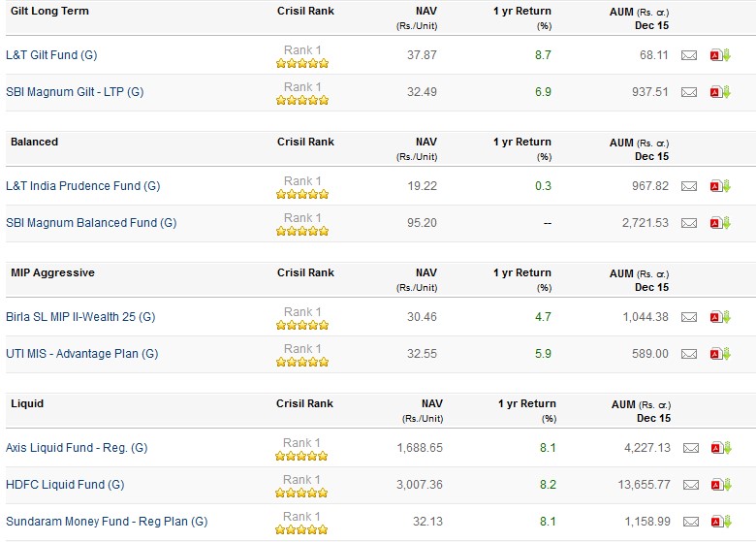This screenshot has height=542, width=756.
Task: Open the L&T Gilt Fund (G) link
Action: click(x=51, y=55)
